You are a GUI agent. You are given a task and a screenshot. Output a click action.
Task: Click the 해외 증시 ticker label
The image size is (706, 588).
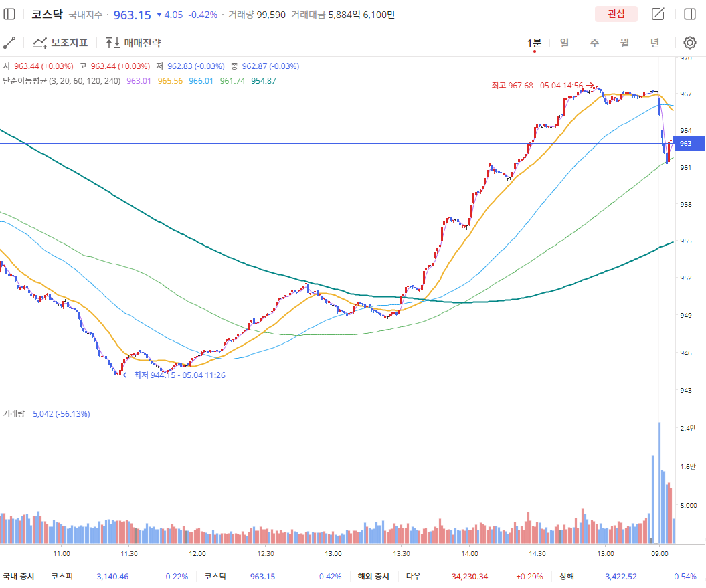coord(373,577)
